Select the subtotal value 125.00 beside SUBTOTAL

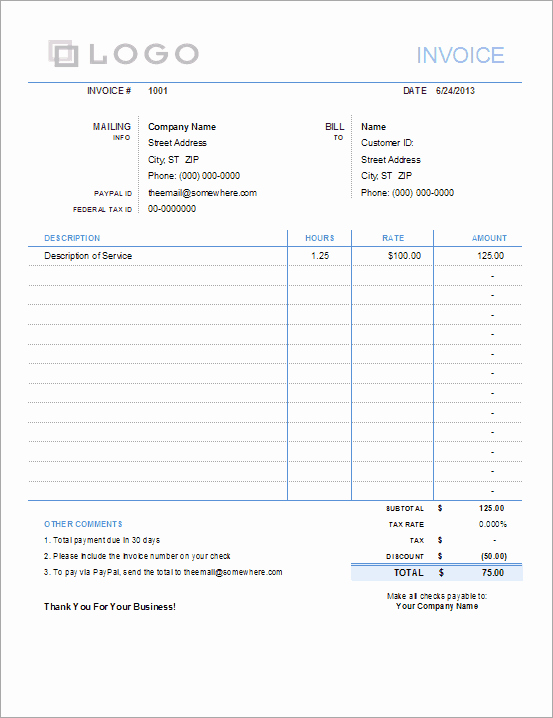click(x=492, y=508)
